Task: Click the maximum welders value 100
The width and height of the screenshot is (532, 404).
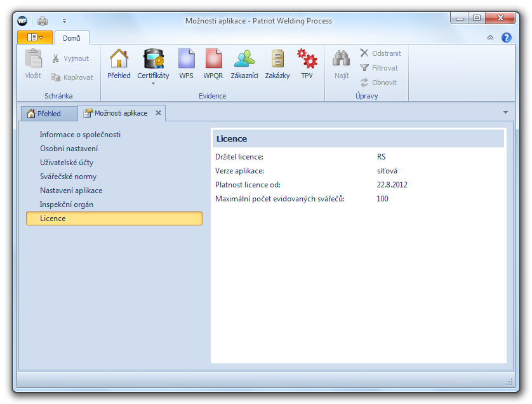Action: click(x=382, y=199)
